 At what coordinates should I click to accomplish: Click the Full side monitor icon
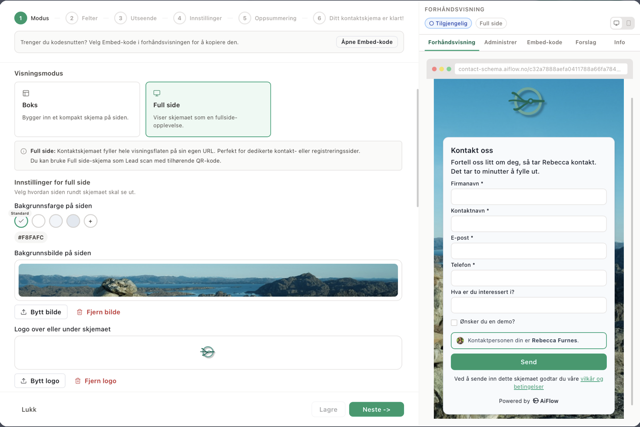point(157,93)
